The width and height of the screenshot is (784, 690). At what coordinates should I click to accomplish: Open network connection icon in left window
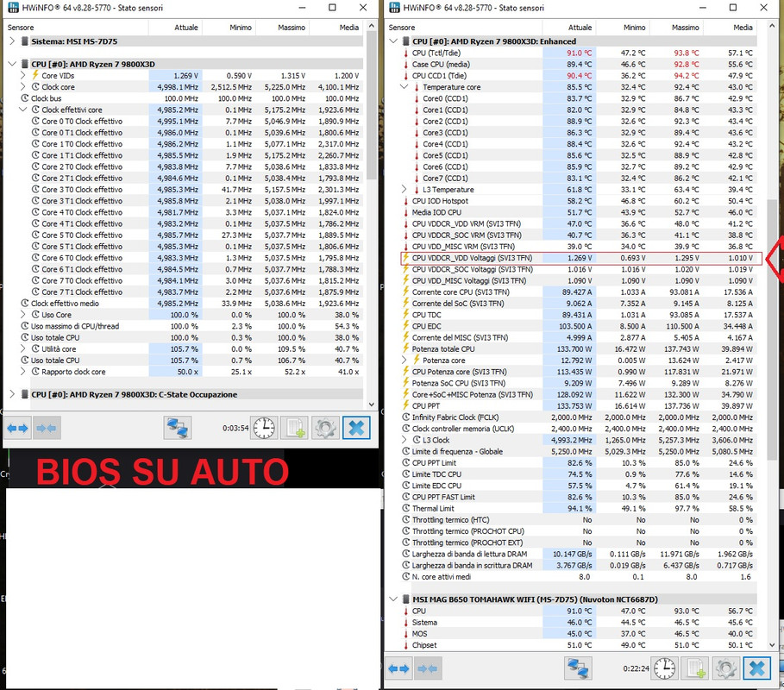coord(178,428)
